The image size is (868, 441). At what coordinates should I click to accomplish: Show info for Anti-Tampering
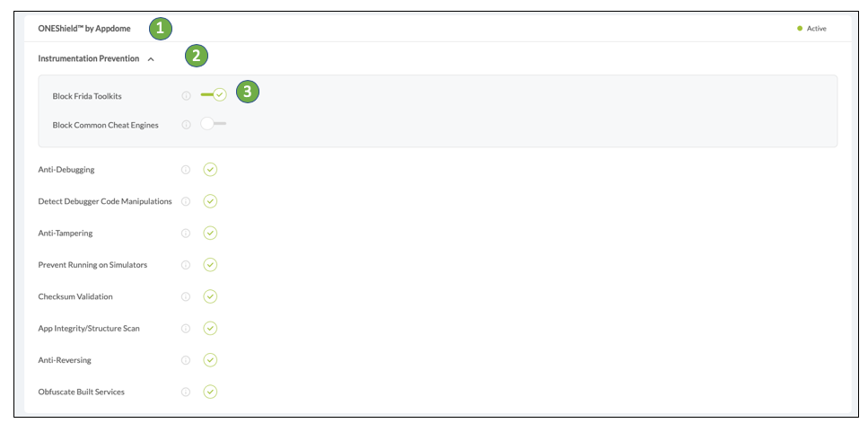pos(186,234)
